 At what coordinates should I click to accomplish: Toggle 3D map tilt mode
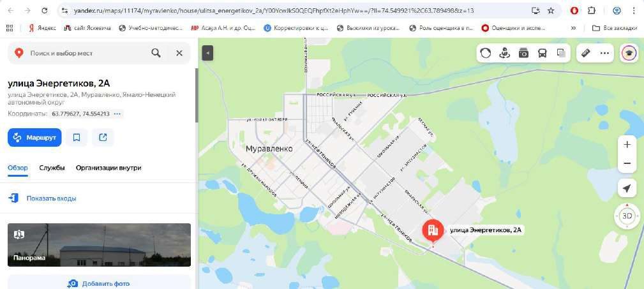point(627,216)
